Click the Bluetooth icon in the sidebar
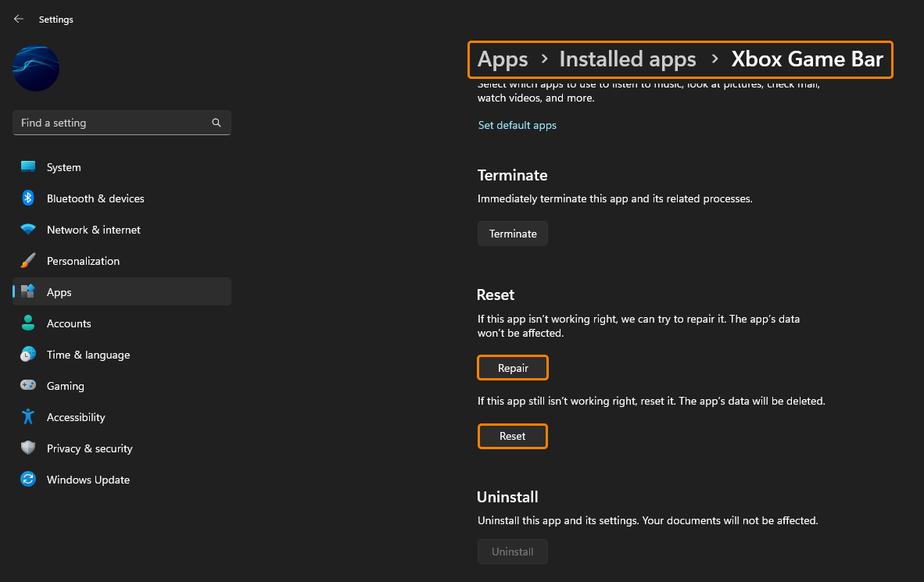Viewport: 924px width, 582px height. [x=27, y=198]
